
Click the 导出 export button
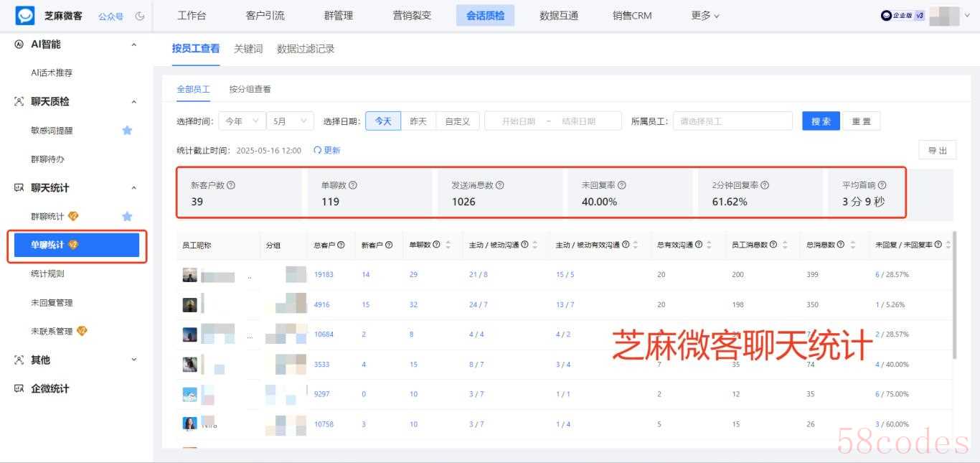click(x=938, y=150)
